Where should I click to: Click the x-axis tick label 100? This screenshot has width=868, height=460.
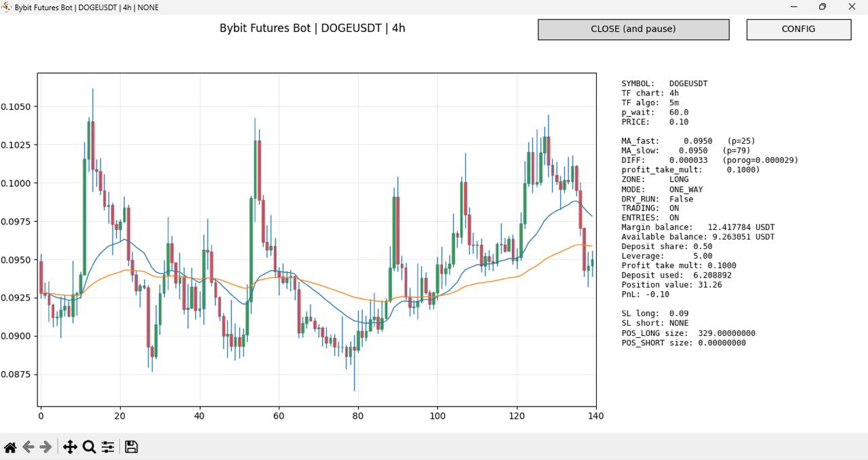(x=437, y=415)
